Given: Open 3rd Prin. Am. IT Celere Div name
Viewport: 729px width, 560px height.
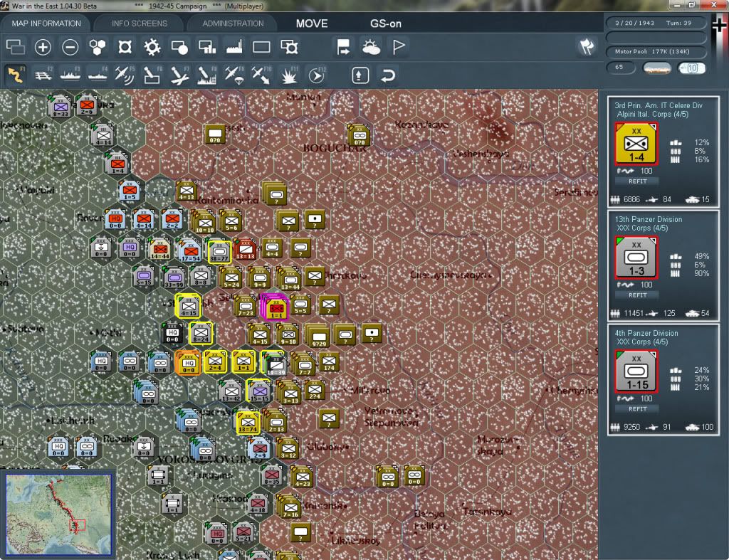Looking at the screenshot, I should [659, 105].
